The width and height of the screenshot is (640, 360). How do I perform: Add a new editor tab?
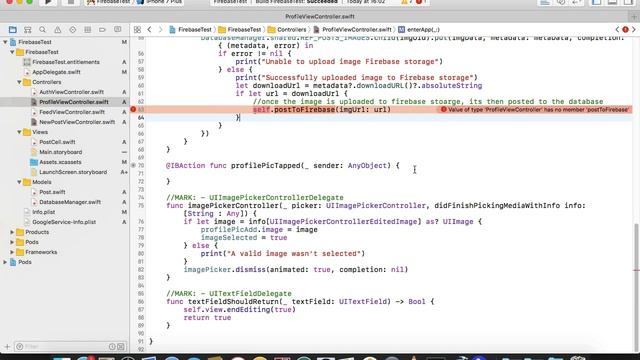click(634, 16)
